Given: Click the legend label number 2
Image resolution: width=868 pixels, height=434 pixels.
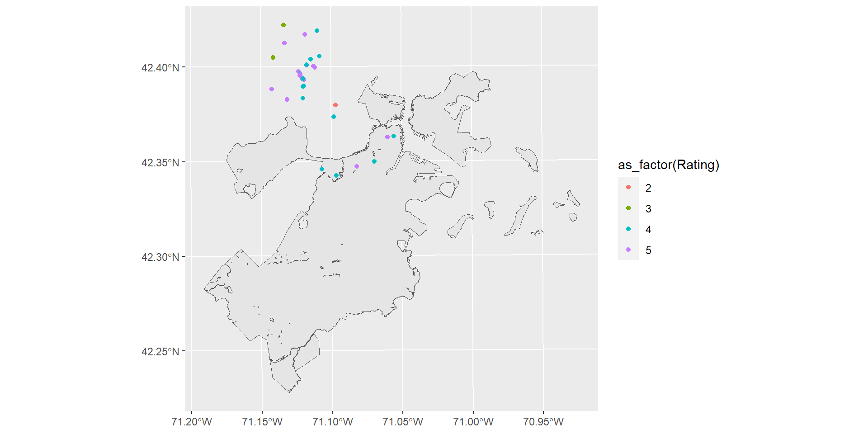Looking at the screenshot, I should [648, 188].
